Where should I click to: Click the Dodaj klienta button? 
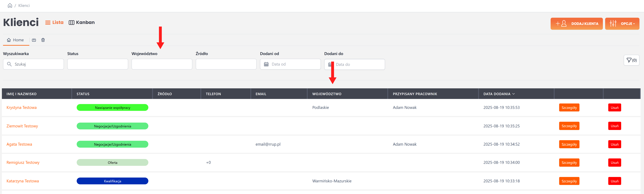tap(577, 24)
